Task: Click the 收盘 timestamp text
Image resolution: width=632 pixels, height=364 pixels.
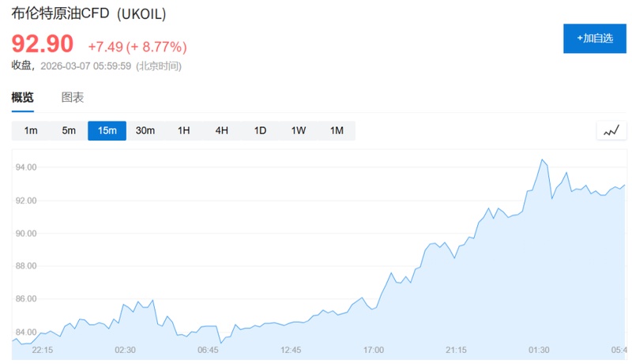Action: pyautogui.click(x=96, y=66)
